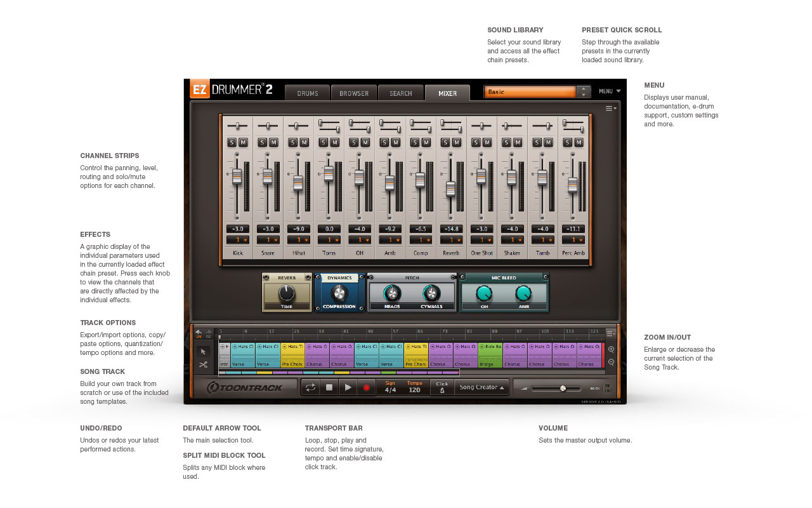
Task: Open the Comp channel output routing dropdown
Action: (421, 240)
